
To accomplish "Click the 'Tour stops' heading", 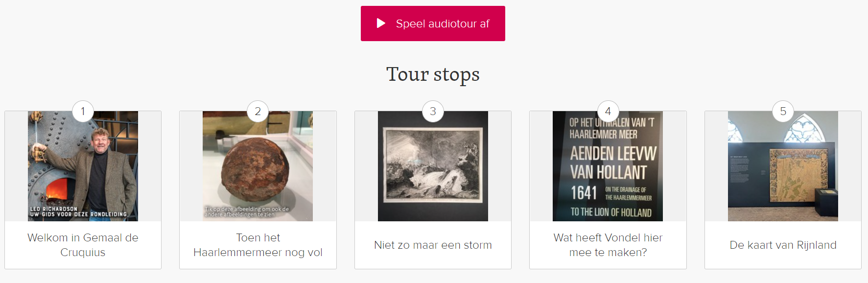I will point(433,74).
